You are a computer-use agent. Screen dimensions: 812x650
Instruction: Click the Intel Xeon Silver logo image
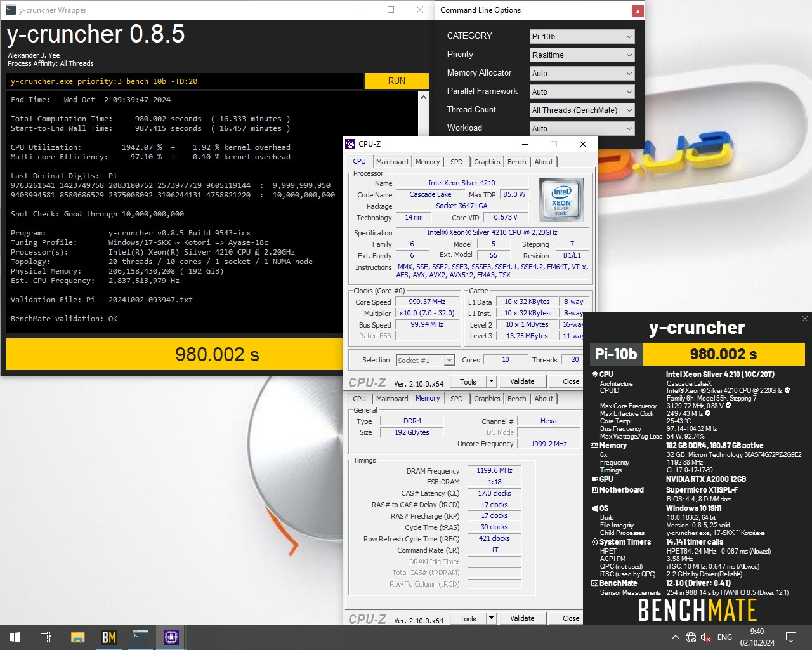click(561, 200)
